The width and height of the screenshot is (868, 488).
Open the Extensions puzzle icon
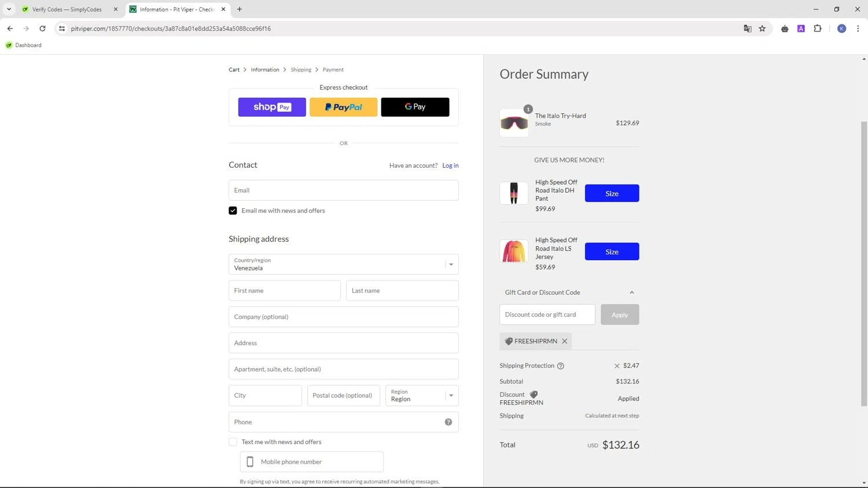point(818,28)
